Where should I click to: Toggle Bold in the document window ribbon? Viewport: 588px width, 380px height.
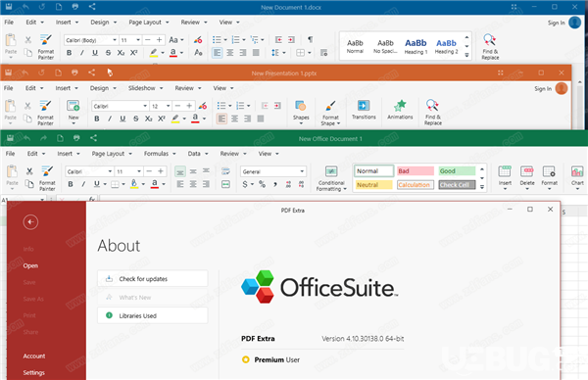pyautogui.click(x=70, y=53)
